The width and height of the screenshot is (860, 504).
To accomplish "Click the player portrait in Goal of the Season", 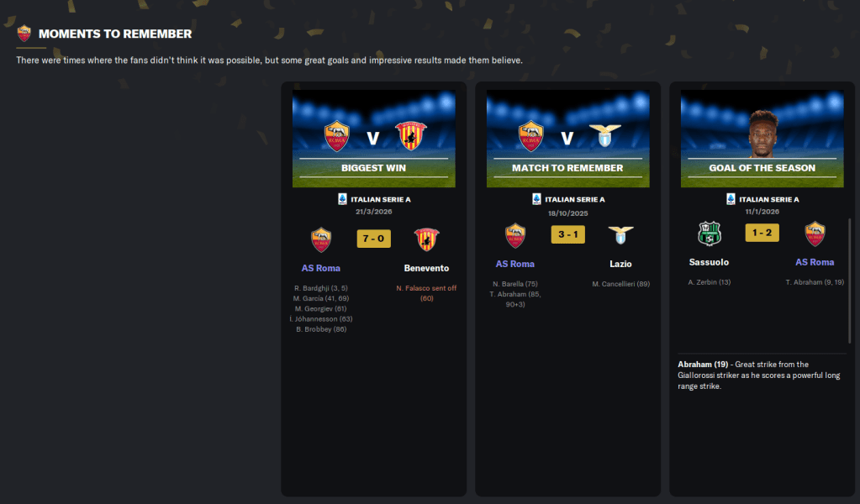I will (x=763, y=134).
